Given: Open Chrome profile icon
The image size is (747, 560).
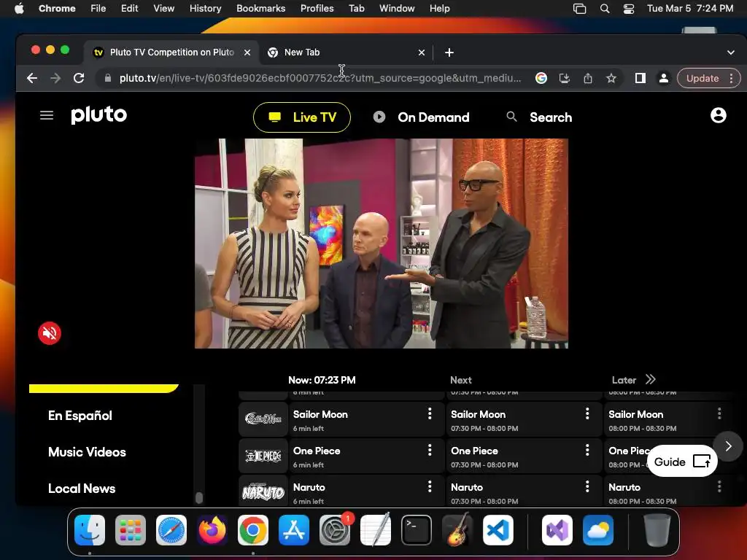Looking at the screenshot, I should click(663, 78).
